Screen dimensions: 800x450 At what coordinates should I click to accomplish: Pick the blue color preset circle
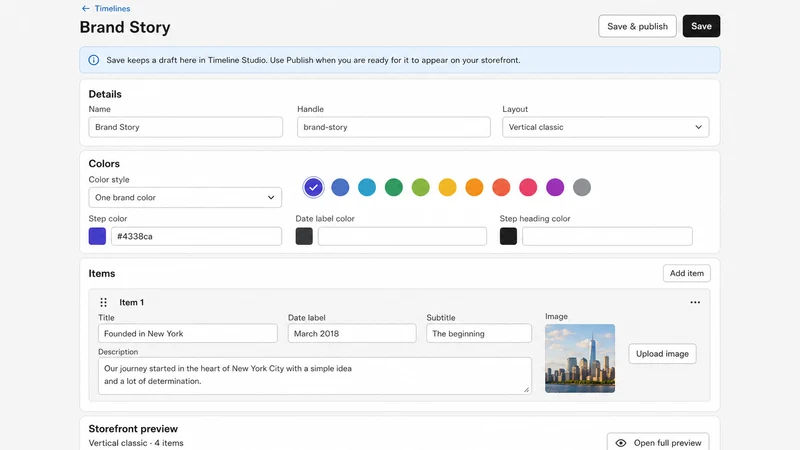click(340, 187)
